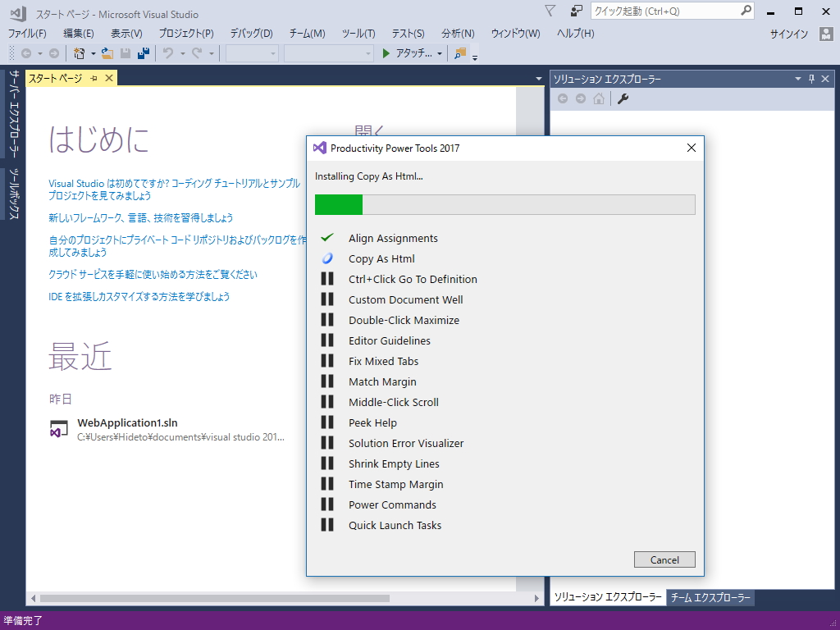Open the ツール(T) menu
The height and width of the screenshot is (630, 840).
(358, 34)
